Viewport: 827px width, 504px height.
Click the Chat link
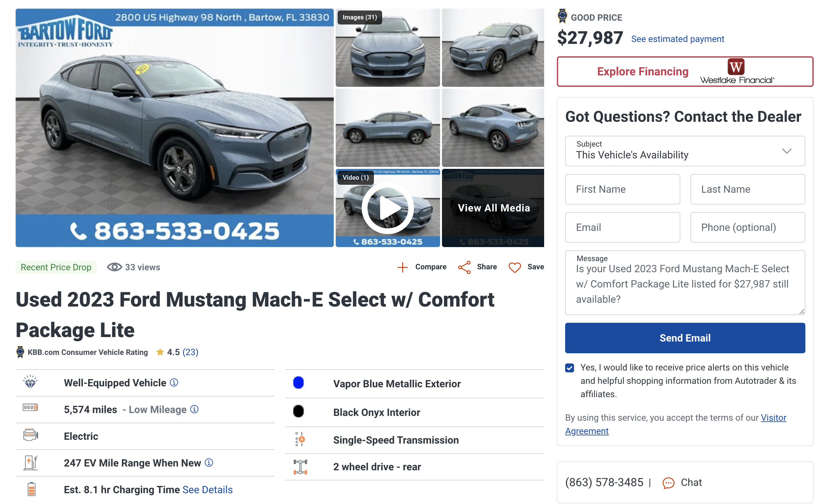click(691, 483)
